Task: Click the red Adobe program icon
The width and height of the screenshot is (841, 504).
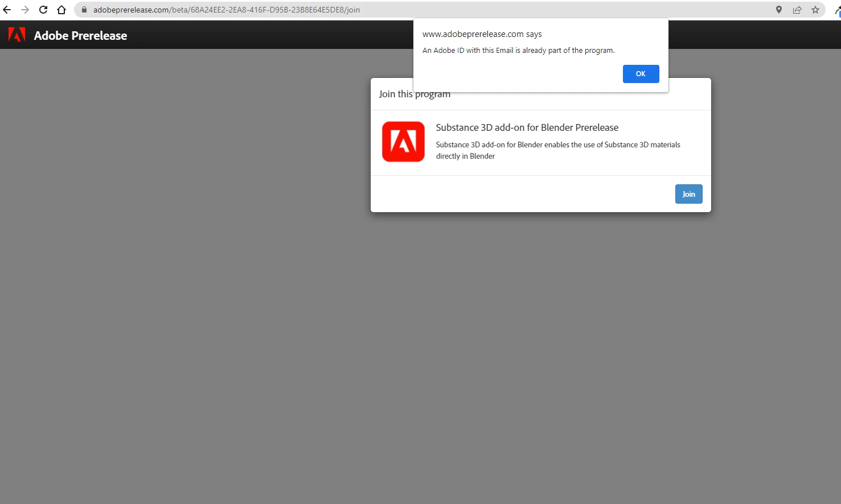Action: 403,142
